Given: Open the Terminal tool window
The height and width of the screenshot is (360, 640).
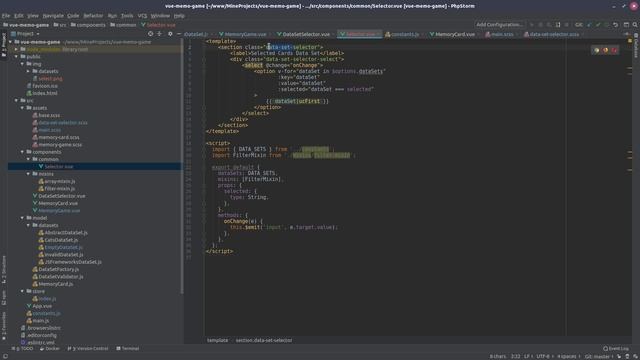Looking at the screenshot, I should point(128,349).
